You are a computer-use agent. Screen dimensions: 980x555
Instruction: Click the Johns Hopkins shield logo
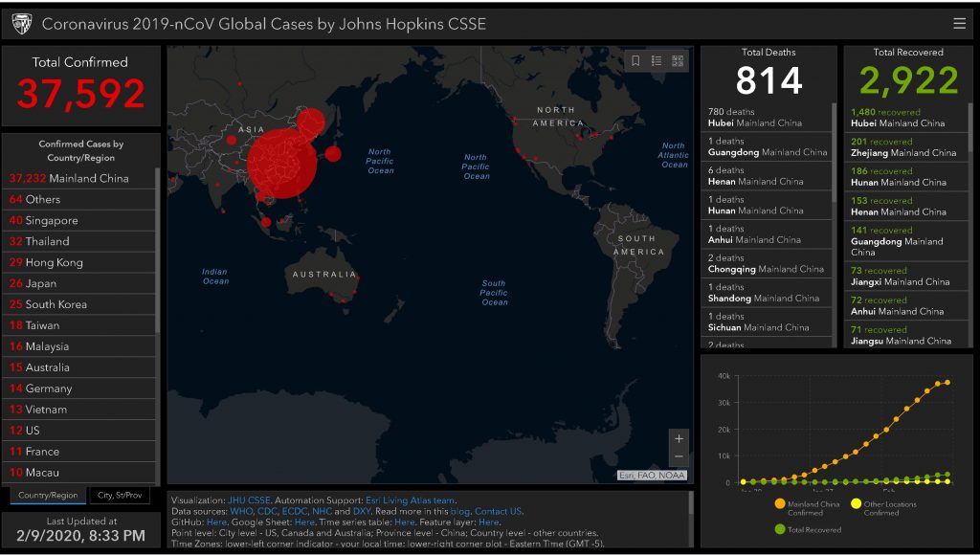(22, 24)
